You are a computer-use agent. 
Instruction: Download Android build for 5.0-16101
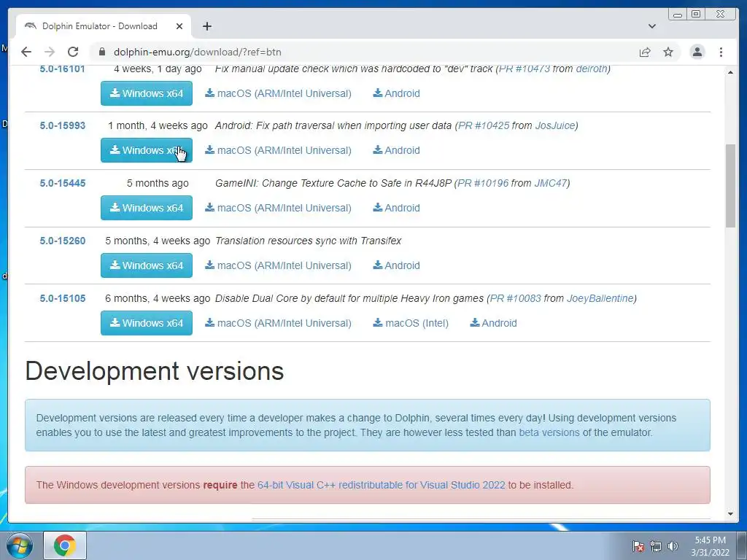pos(396,93)
